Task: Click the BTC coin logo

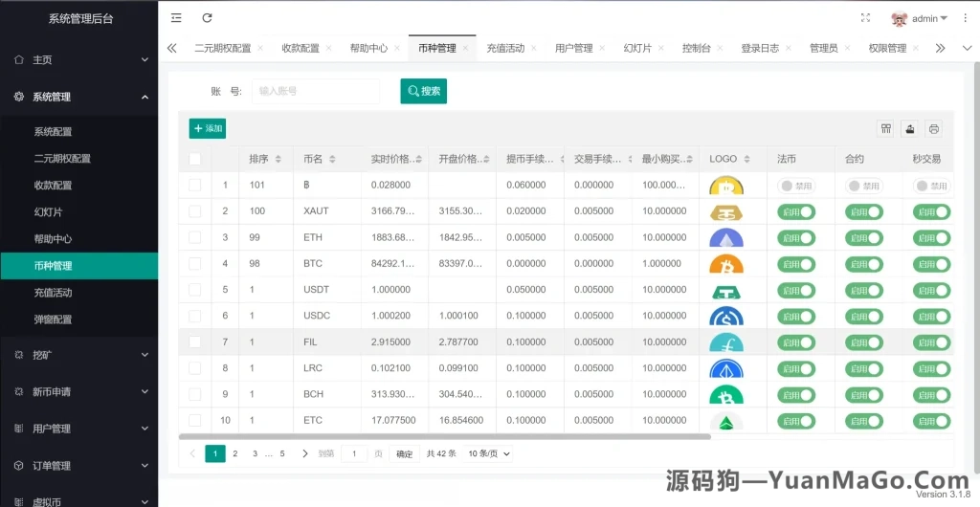Action: tap(726, 264)
